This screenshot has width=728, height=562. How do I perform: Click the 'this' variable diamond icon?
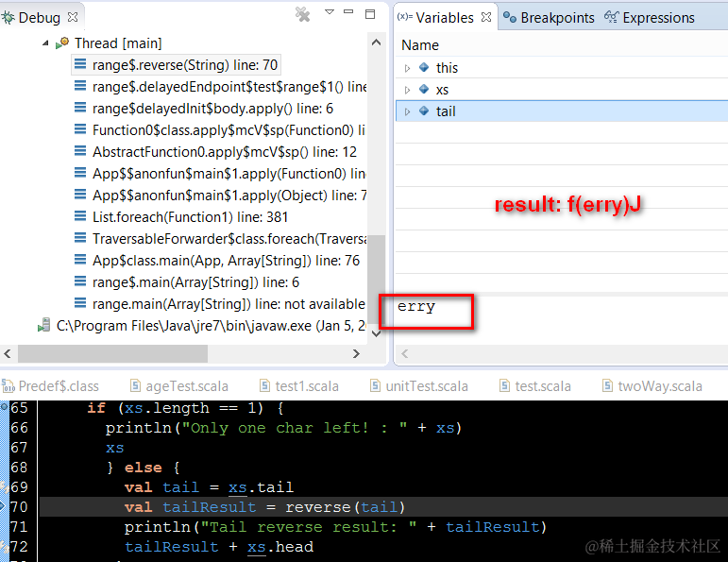tap(424, 67)
